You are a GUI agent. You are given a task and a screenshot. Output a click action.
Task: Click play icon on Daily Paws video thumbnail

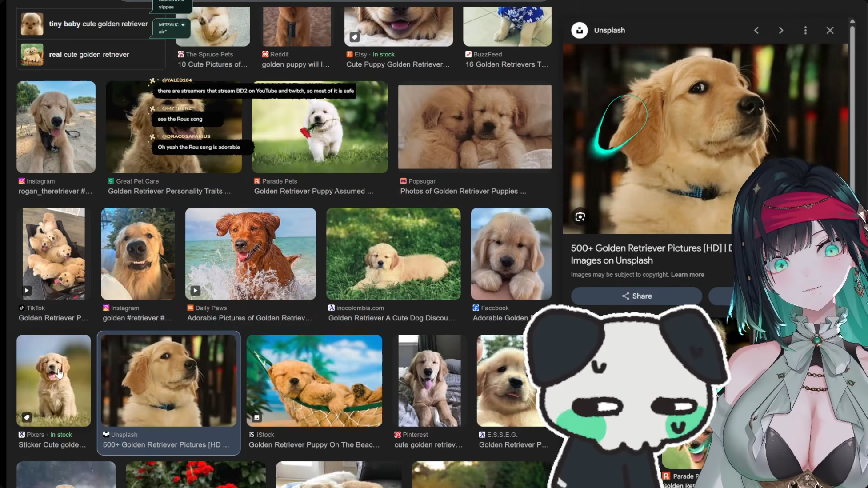click(195, 291)
